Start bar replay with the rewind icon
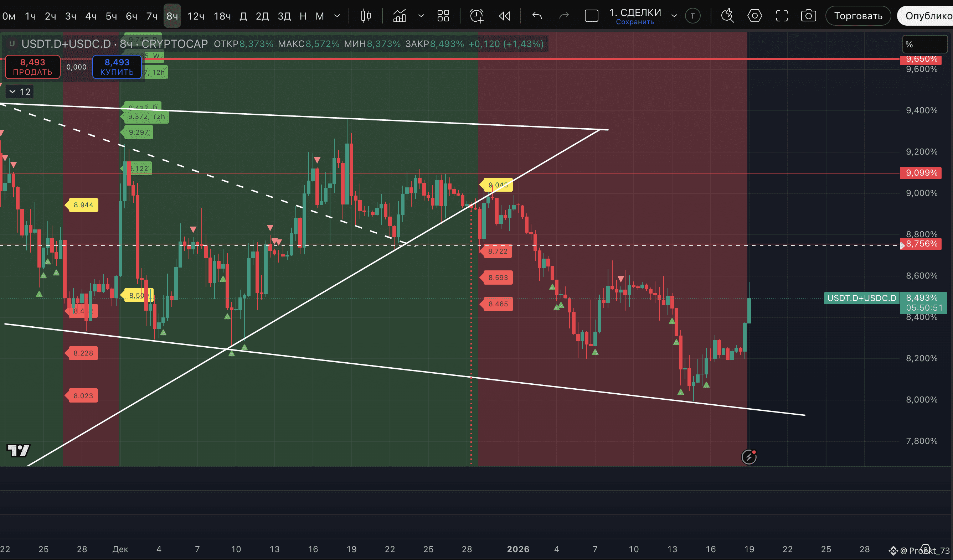The width and height of the screenshot is (953, 560). click(504, 16)
